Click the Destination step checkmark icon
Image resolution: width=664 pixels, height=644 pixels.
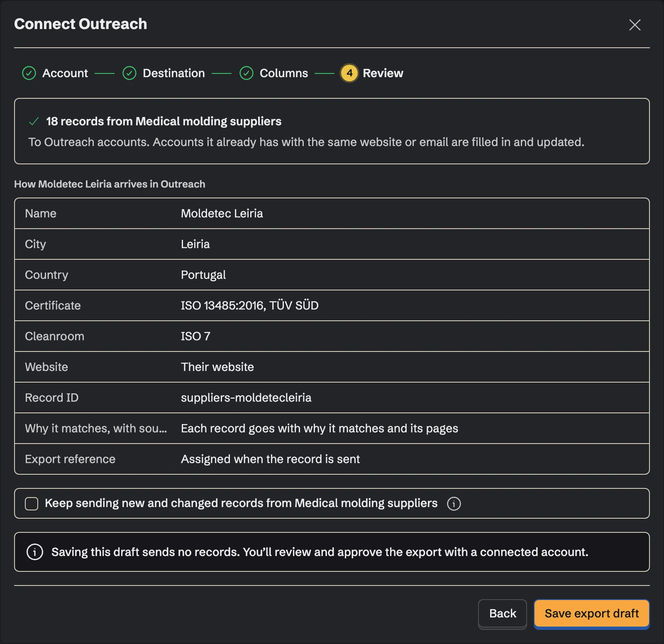click(x=129, y=73)
